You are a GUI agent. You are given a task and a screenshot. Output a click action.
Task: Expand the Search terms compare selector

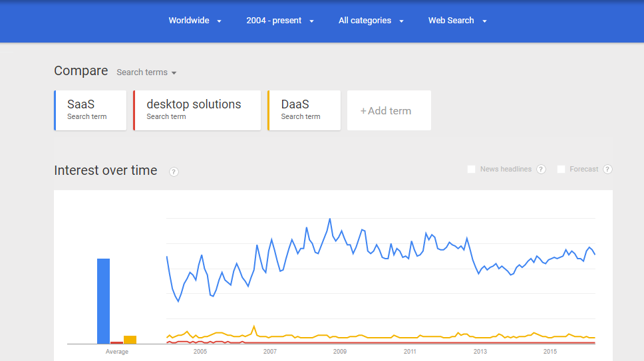click(146, 72)
